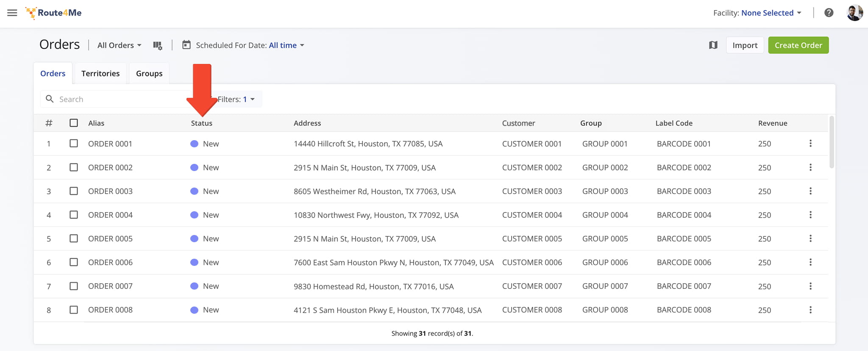Screen dimensions: 868x351
Task: Open the three-dot menu for ORDER 0001
Action: pos(810,144)
